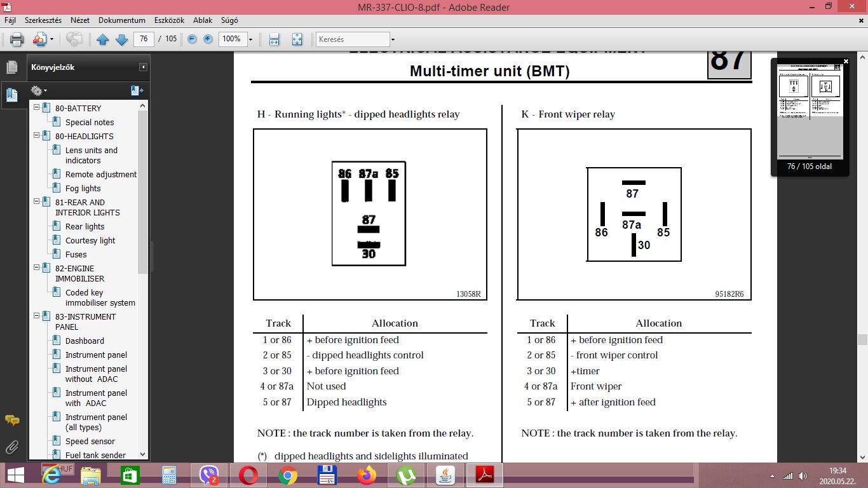Click the Print icon in toolbar
This screenshot has width=868, height=488.
coord(17,39)
